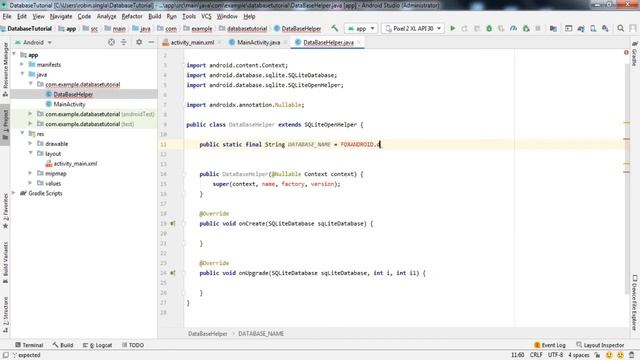Open the TODO tool window
Viewport: 640px width, 360px height.
pos(133,345)
